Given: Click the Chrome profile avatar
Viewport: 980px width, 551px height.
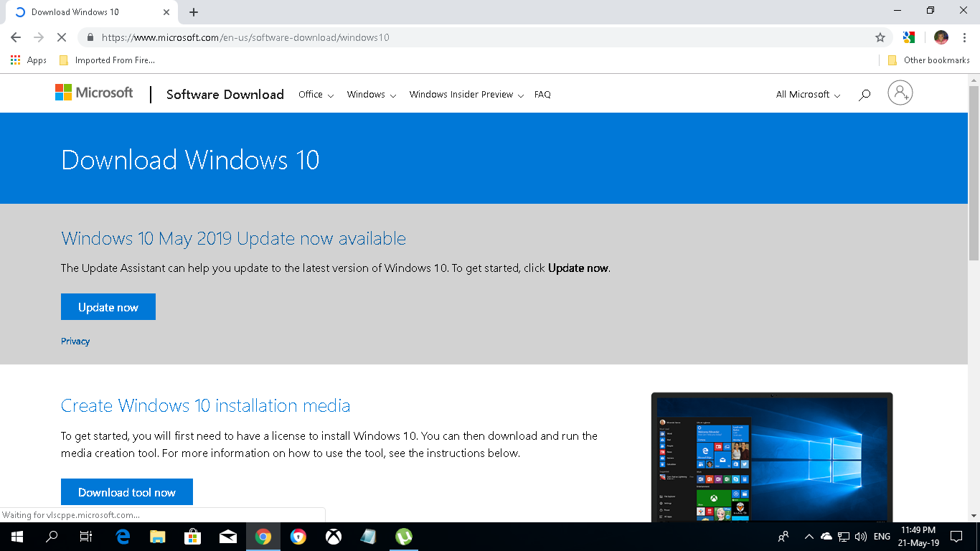Looking at the screenshot, I should tap(941, 37).
